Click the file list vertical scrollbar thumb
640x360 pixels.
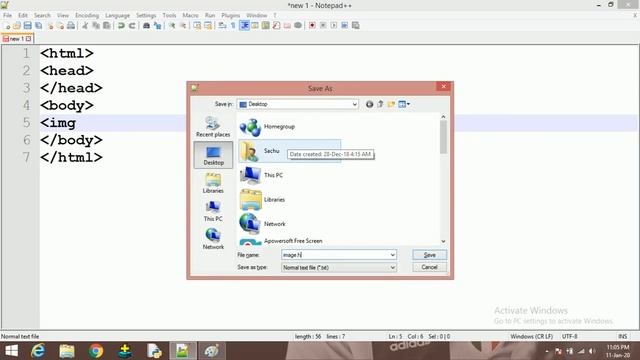[x=443, y=137]
